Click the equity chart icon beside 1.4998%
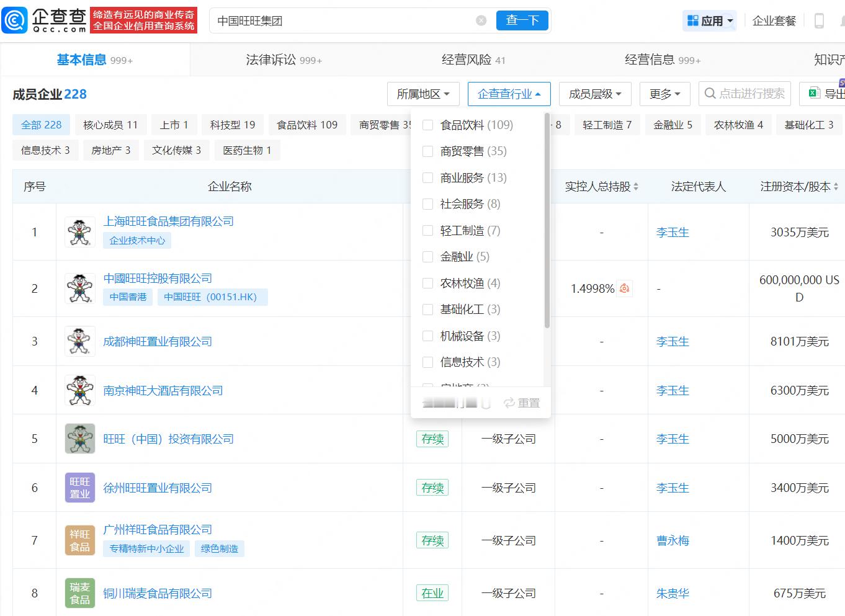Viewport: 845px width, 616px height. click(x=625, y=288)
